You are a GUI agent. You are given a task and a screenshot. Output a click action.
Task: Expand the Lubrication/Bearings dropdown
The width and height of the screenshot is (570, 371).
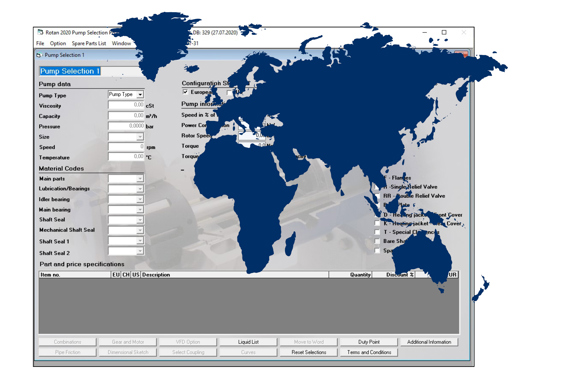point(140,189)
